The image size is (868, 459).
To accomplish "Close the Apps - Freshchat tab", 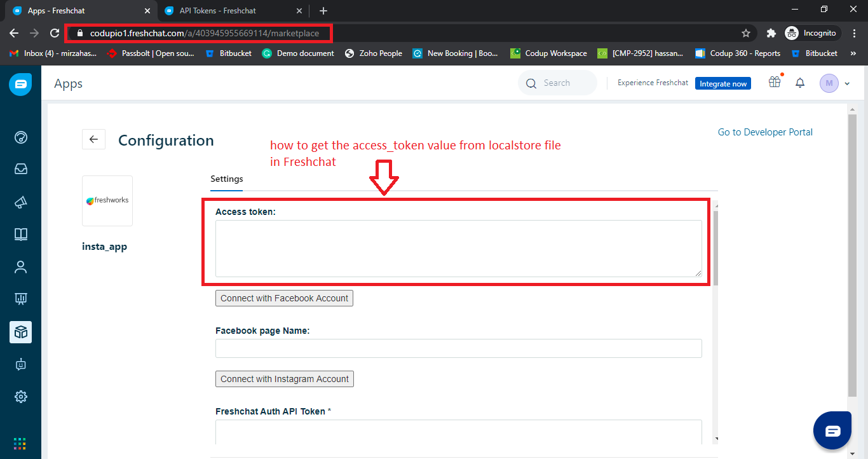I will (147, 11).
